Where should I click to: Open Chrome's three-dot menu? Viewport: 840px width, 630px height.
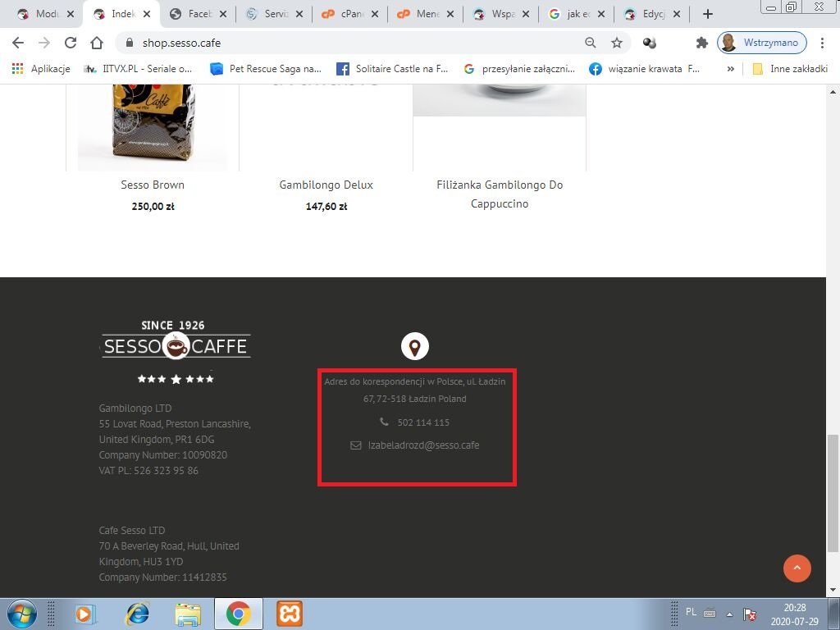click(822, 43)
